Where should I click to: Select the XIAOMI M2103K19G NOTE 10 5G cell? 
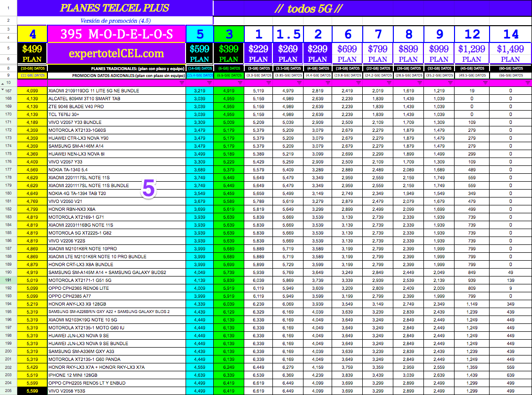(x=116, y=319)
